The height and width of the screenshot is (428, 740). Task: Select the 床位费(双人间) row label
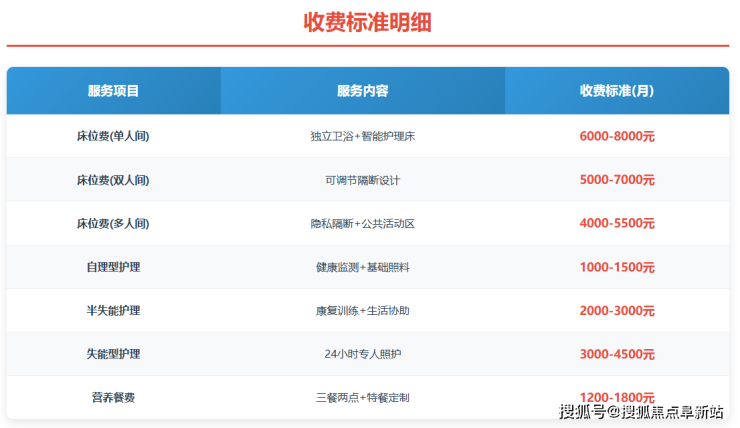tap(113, 180)
